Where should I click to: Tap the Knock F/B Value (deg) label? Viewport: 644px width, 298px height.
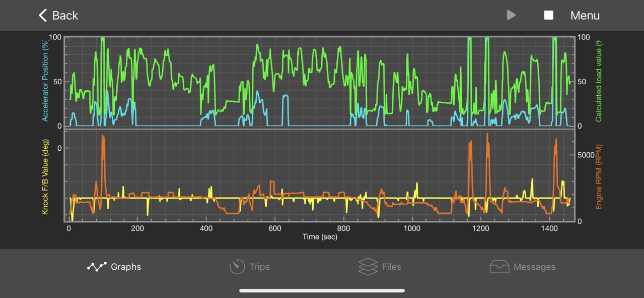point(45,177)
